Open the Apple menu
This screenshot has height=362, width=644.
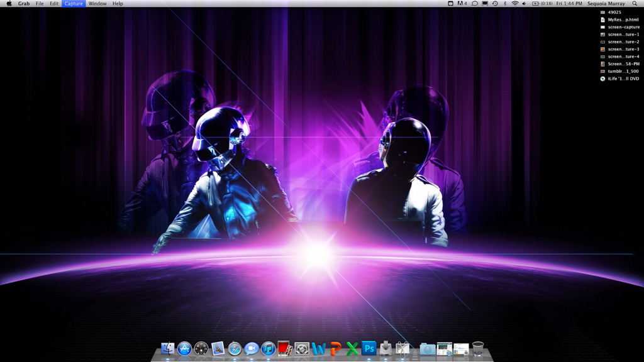coord(9,3)
